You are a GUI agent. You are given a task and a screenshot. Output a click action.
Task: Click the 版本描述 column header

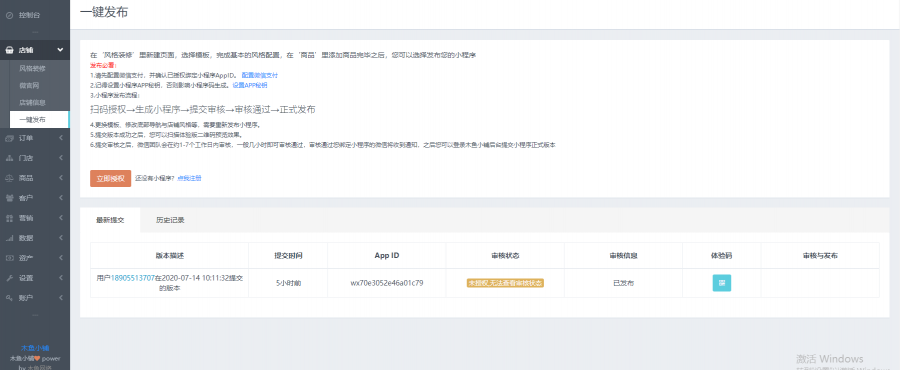(x=169, y=255)
